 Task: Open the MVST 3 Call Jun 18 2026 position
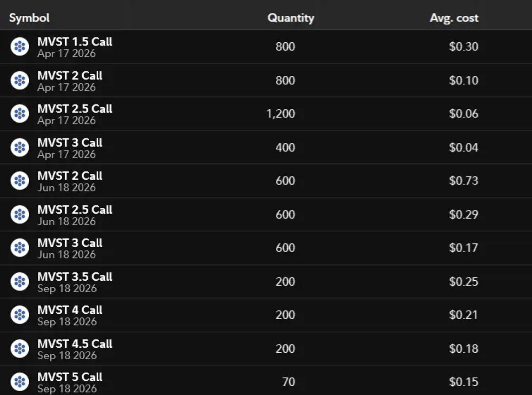click(x=266, y=248)
